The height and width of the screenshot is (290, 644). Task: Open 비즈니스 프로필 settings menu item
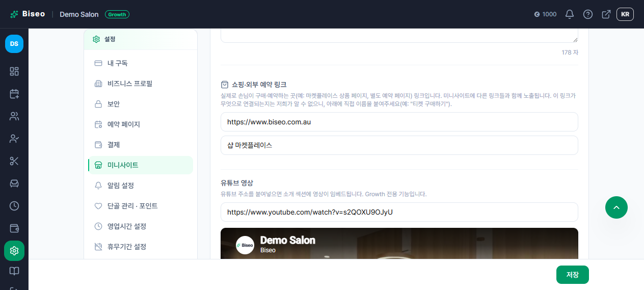[x=141, y=84]
